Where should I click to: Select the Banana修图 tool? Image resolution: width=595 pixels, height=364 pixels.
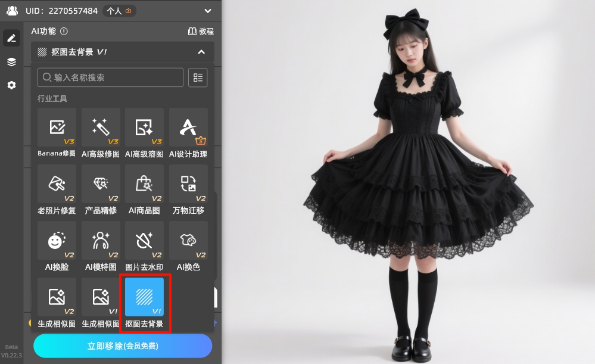pyautogui.click(x=57, y=127)
